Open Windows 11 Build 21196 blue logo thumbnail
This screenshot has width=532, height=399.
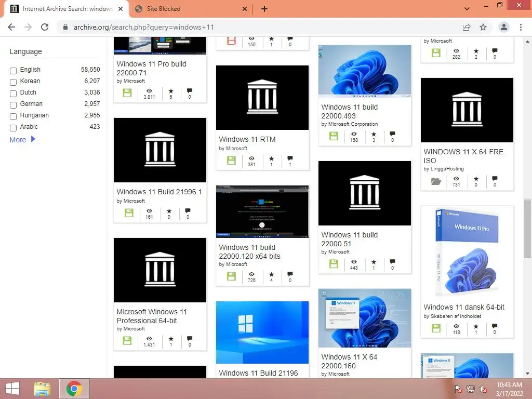click(262, 332)
